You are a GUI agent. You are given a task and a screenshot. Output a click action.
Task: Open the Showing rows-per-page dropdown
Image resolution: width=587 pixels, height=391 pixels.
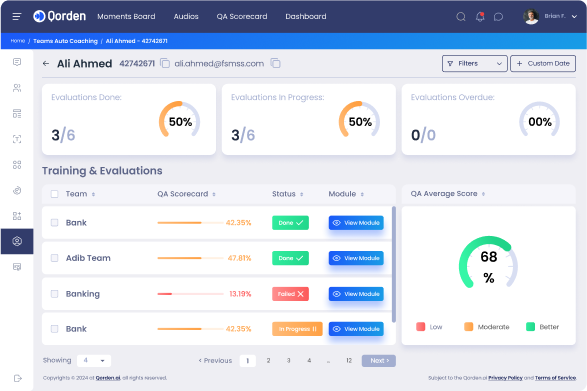(x=94, y=361)
